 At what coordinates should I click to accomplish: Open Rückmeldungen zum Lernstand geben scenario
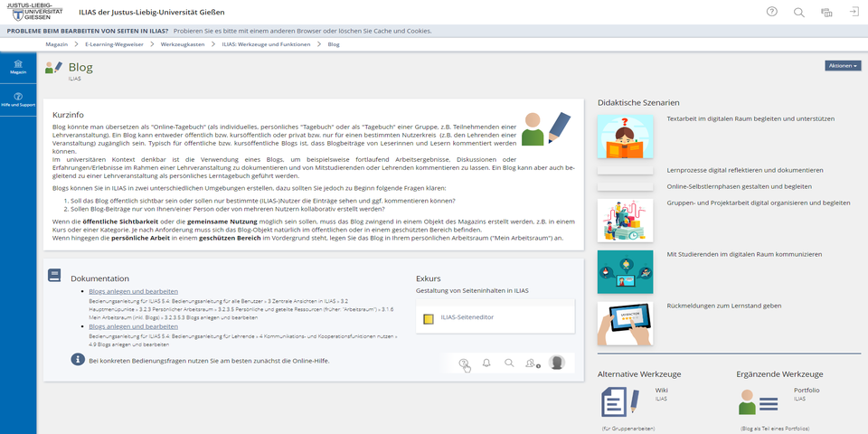(x=724, y=306)
